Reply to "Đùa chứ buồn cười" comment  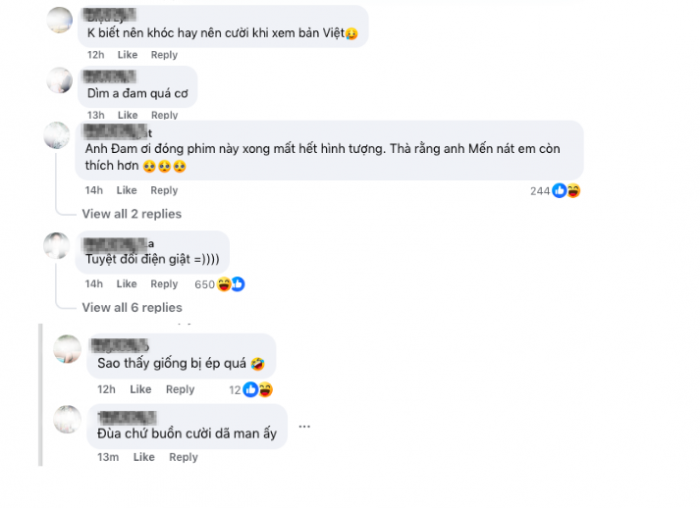183,458
